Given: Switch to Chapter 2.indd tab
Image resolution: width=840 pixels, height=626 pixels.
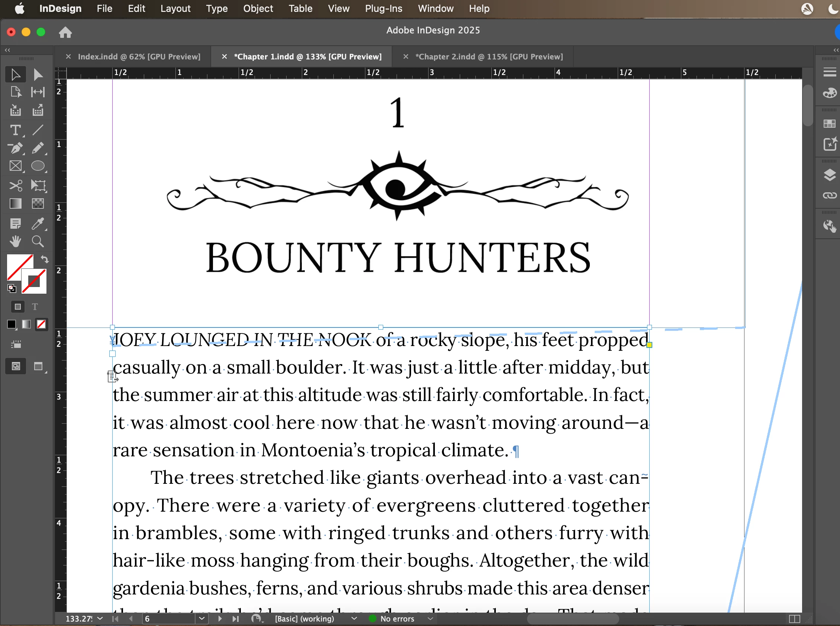Looking at the screenshot, I should [x=488, y=56].
